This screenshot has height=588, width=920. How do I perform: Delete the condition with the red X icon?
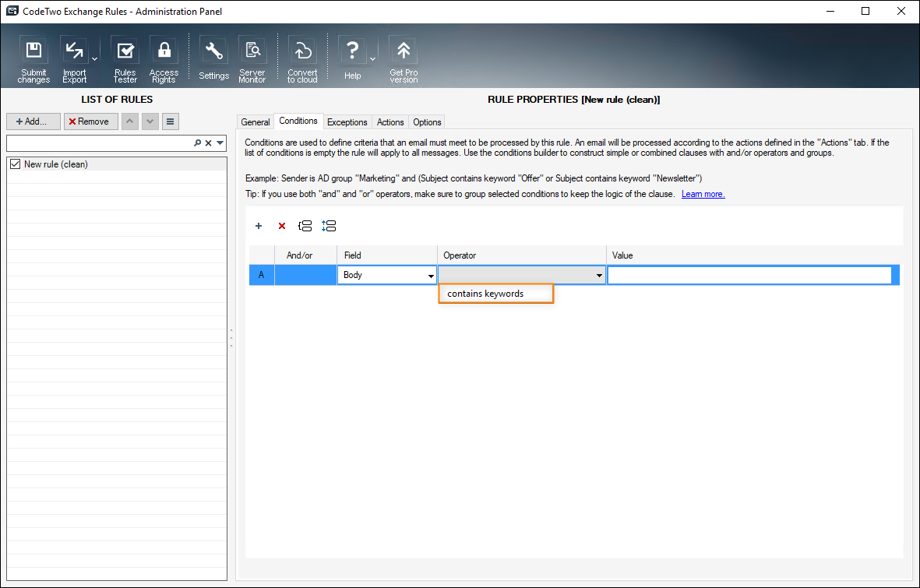(282, 226)
